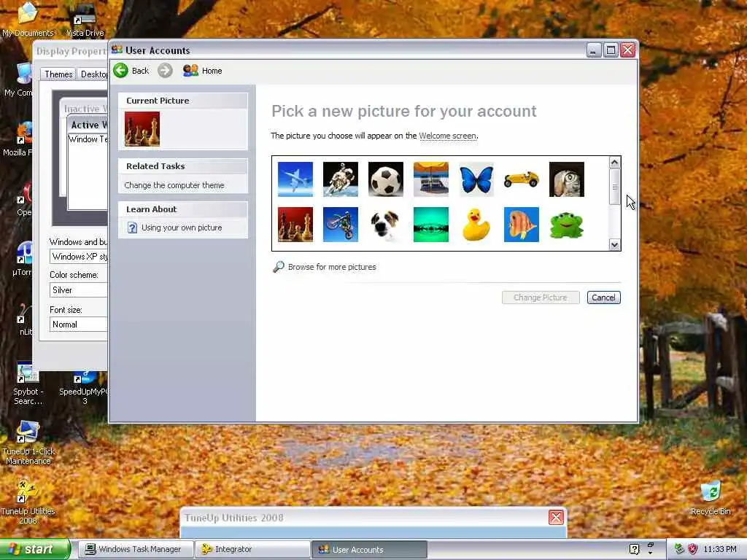747x560 pixels.
Task: Click the green Back arrow
Action: pyautogui.click(x=121, y=71)
